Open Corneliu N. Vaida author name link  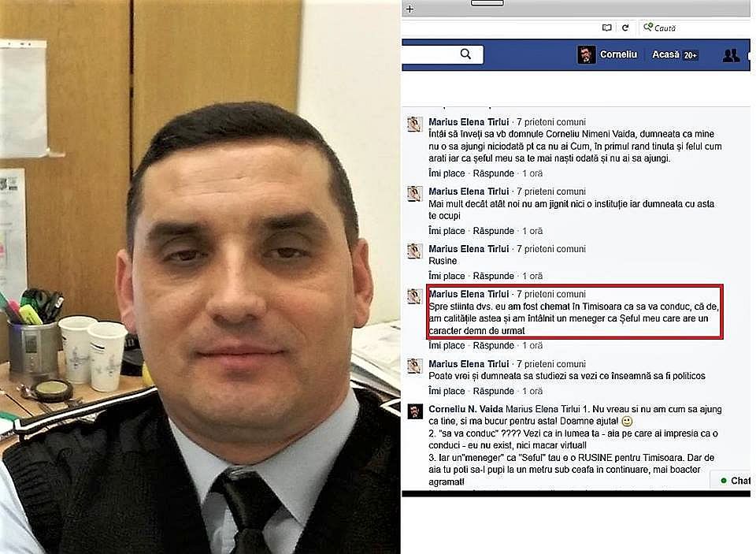point(465,409)
